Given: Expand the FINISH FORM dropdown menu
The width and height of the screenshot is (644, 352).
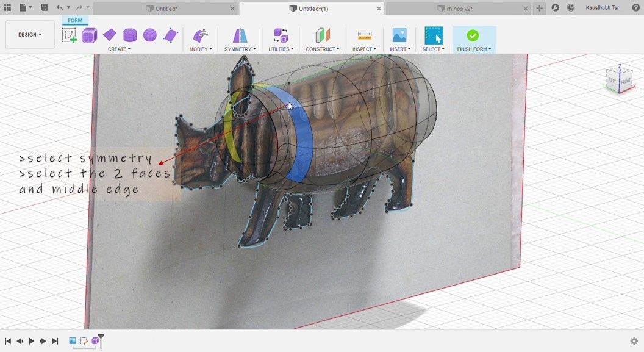Looking at the screenshot, I should [x=474, y=49].
